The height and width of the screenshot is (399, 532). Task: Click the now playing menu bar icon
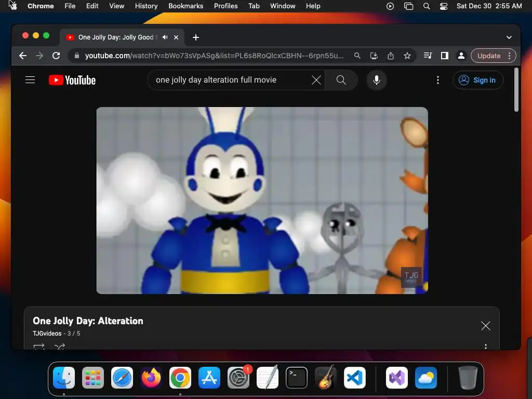(x=390, y=6)
